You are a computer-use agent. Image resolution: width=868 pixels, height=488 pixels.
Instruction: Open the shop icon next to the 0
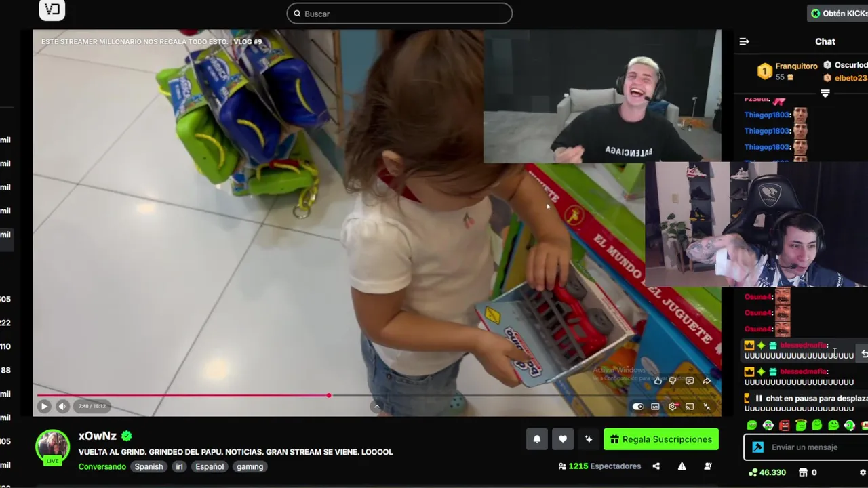click(803, 472)
